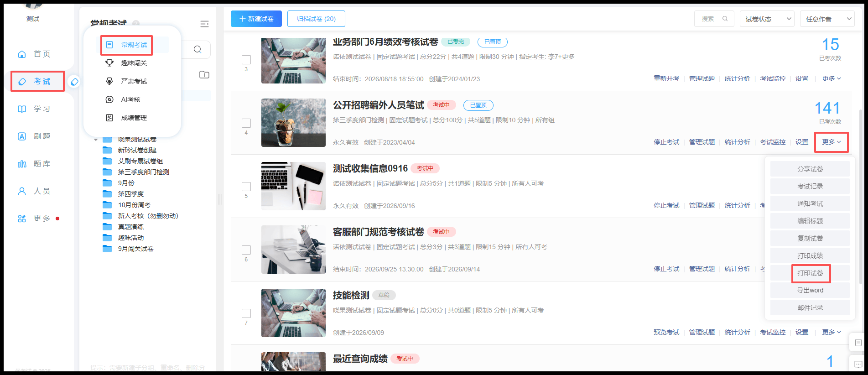Image resolution: width=868 pixels, height=375 pixels.
Task: Click the 真题演练 folder icon
Action: (x=107, y=227)
